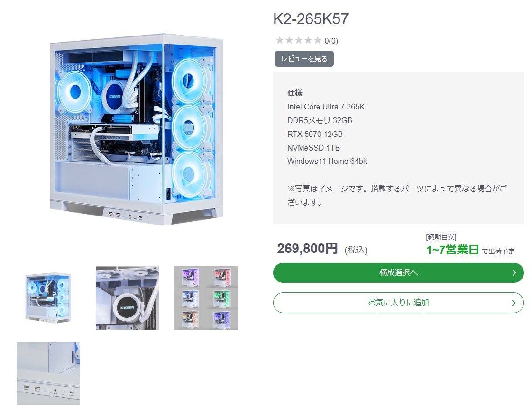Click the arrow on 構成選択へ button

click(x=514, y=273)
